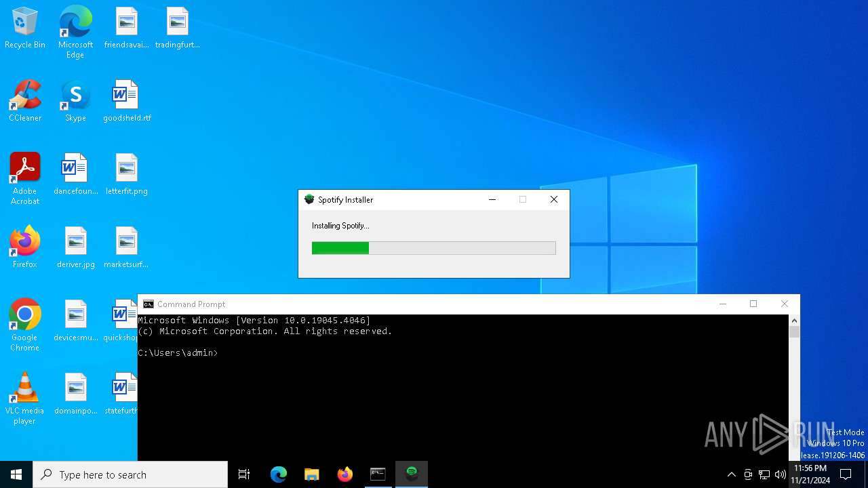The image size is (868, 488).
Task: Select the devicesmu... image file icon
Action: 75,321
